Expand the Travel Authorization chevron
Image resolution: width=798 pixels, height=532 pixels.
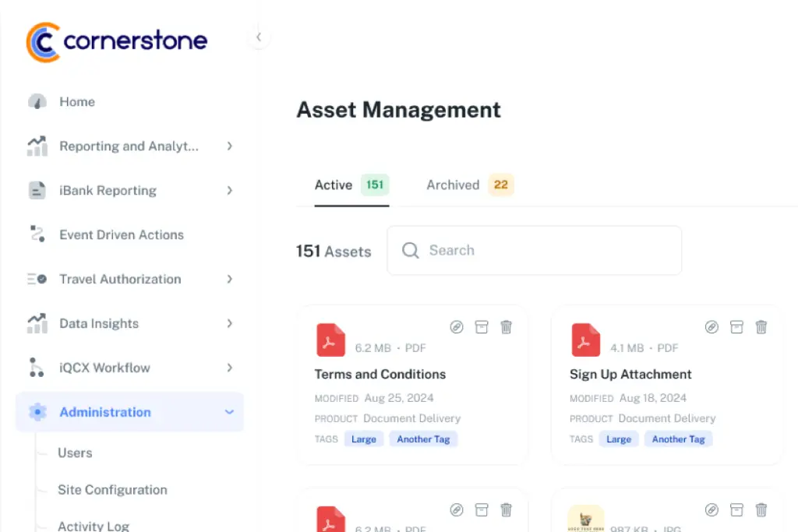pyautogui.click(x=230, y=279)
